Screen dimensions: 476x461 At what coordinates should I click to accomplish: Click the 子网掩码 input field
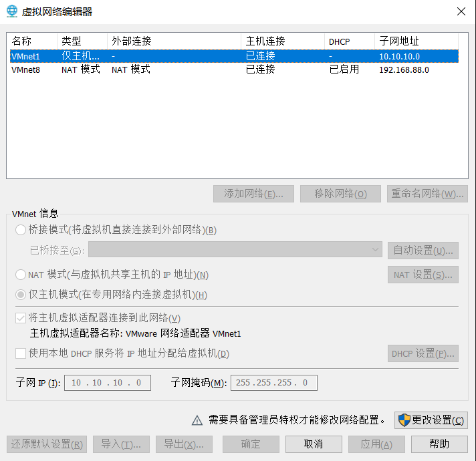[274, 383]
